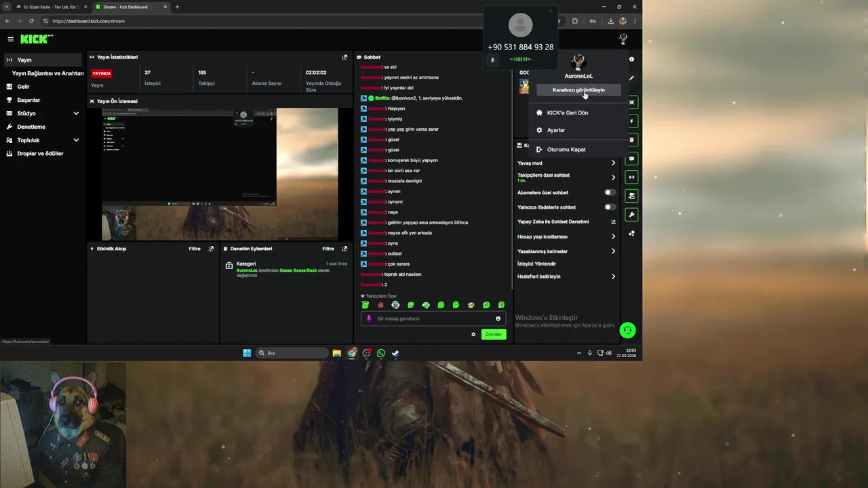Screen dimensions: 868x488
Task: Click the taskbar search box Ara
Action: point(292,353)
